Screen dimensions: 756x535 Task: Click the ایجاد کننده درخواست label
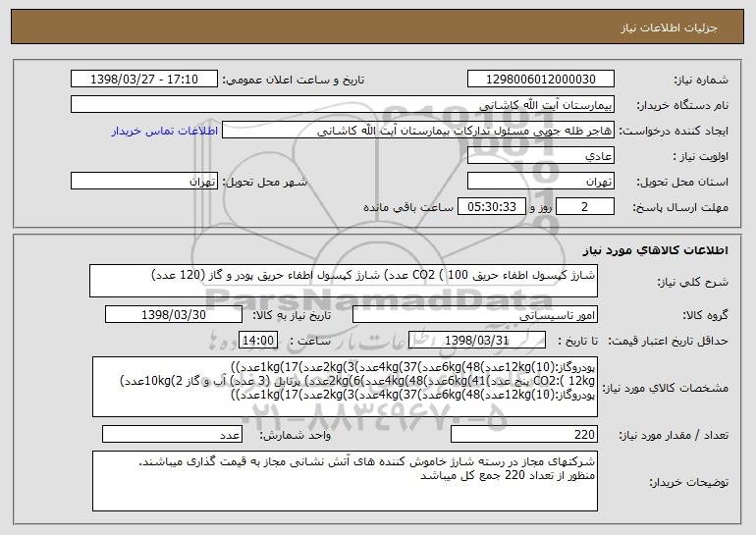point(674,132)
